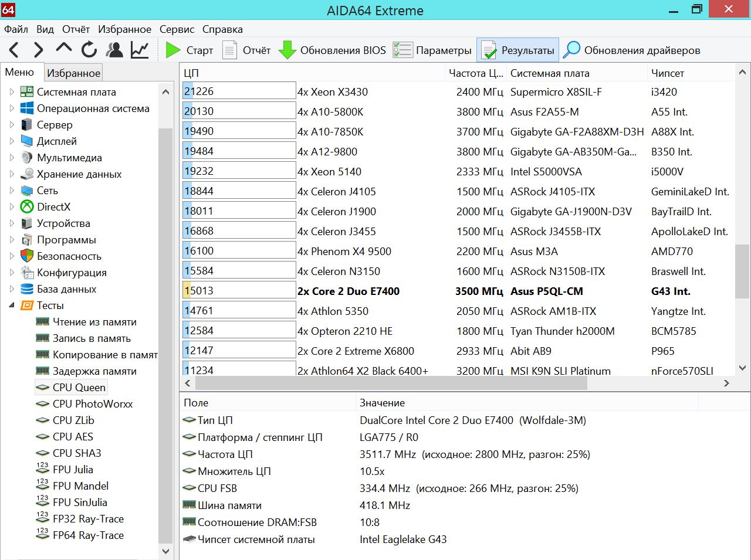
Task: Expand the Операционная система tree node
Action: coord(12,108)
